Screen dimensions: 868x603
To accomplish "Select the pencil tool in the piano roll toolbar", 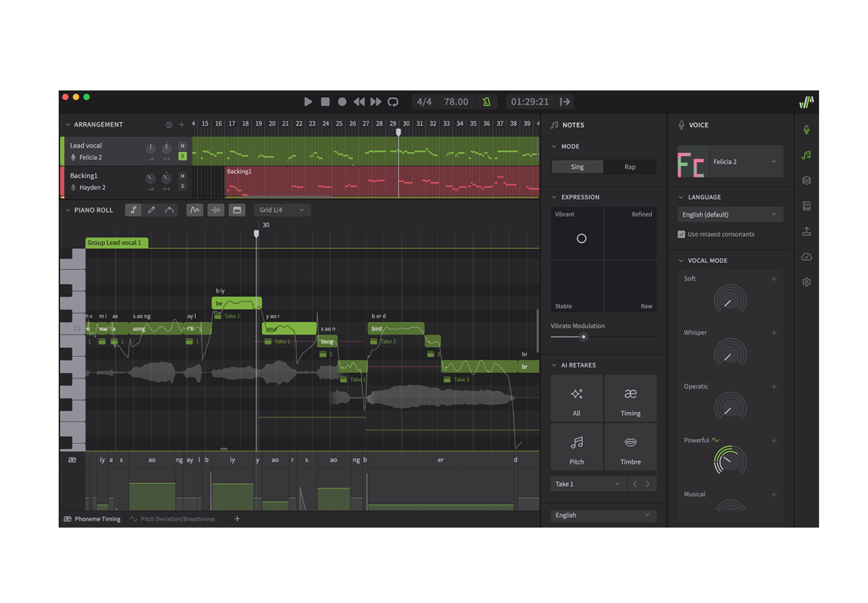I will click(151, 210).
